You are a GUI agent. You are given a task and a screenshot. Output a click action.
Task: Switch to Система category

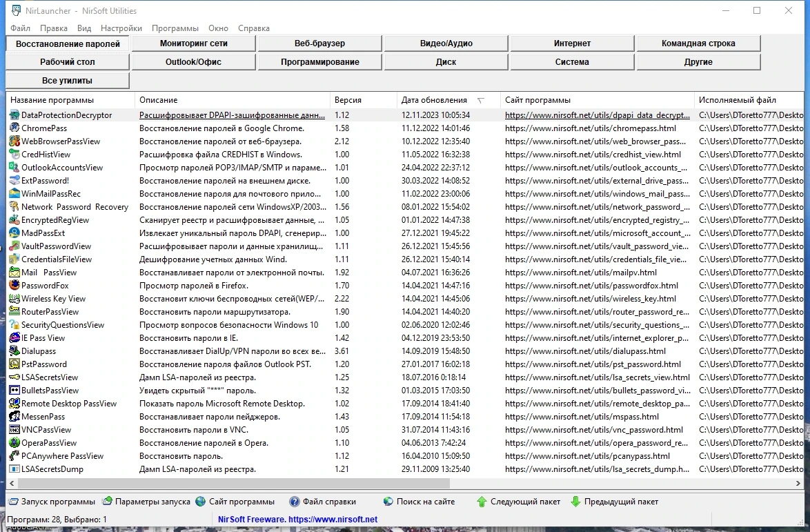click(x=573, y=62)
